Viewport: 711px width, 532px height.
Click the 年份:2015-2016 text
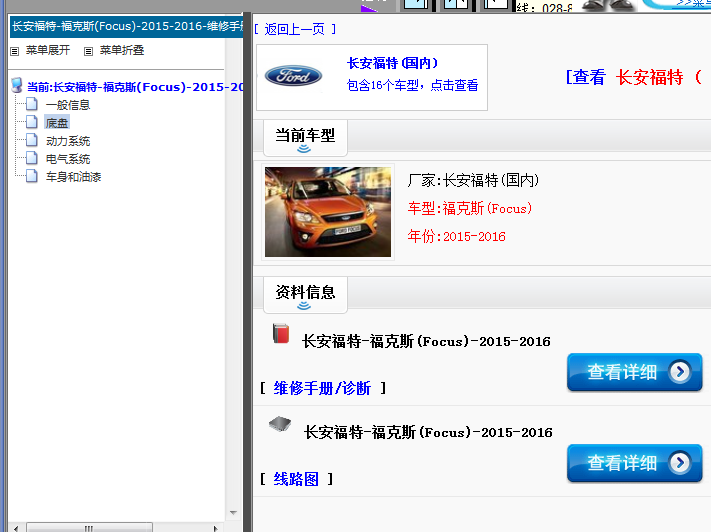(456, 236)
